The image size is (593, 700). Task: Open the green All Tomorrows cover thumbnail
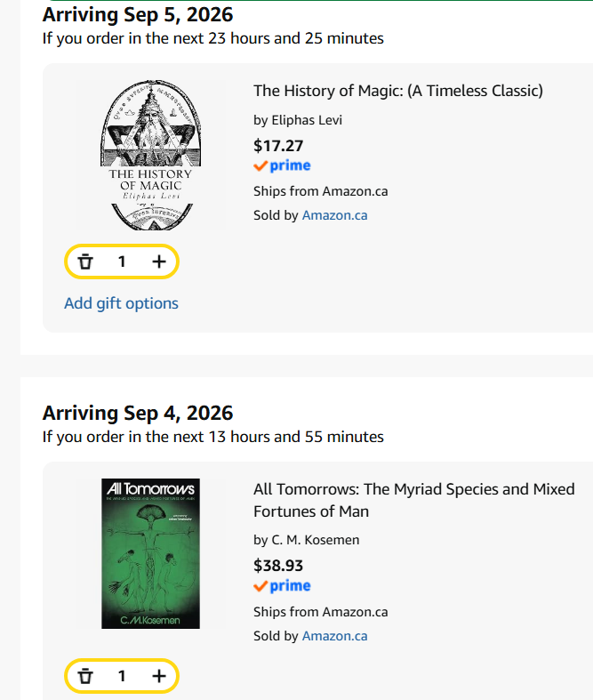pos(151,553)
